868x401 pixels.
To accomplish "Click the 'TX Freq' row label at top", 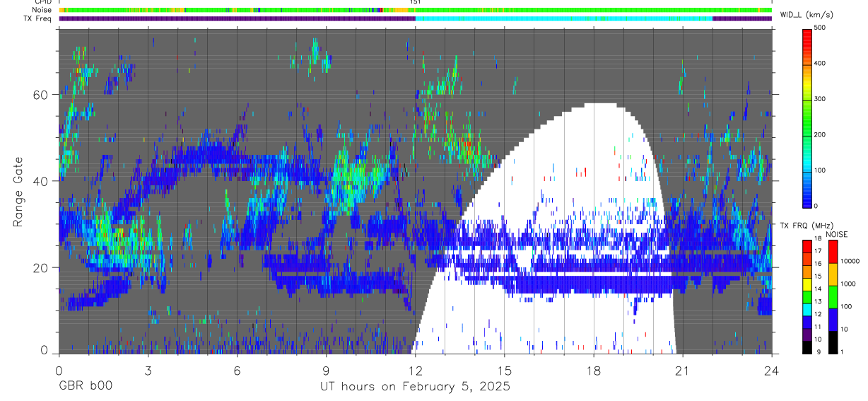I will pos(38,18).
